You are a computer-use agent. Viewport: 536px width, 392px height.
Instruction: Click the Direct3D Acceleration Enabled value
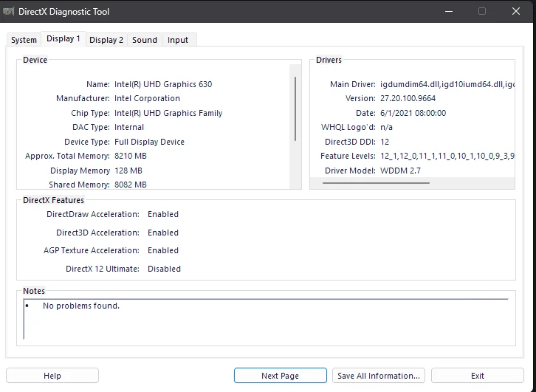[163, 233]
